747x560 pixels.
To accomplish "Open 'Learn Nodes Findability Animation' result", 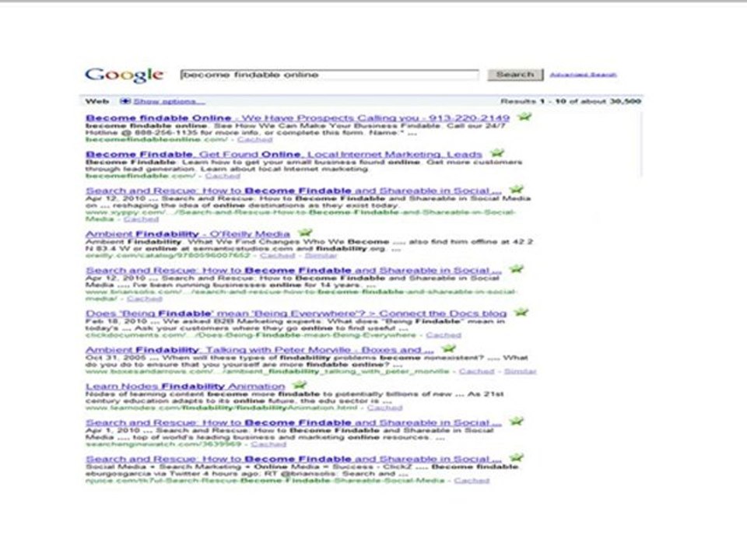I will point(185,387).
